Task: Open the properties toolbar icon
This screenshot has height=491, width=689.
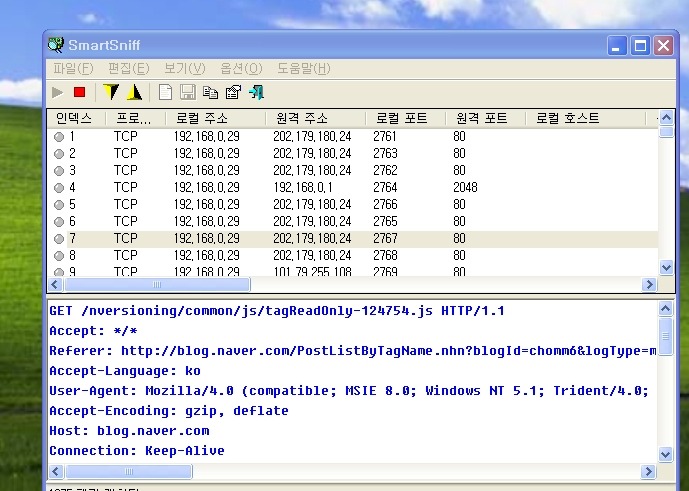Action: [233, 93]
